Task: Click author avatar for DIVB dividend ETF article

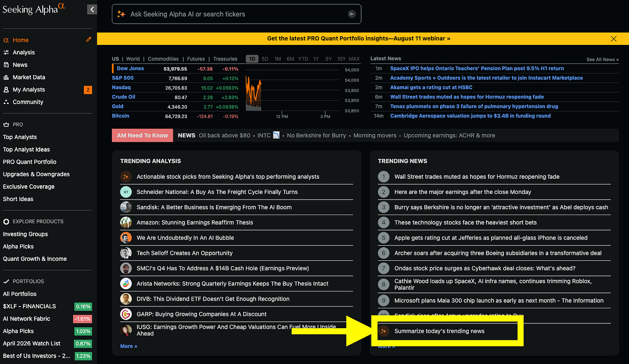Action: (126, 299)
